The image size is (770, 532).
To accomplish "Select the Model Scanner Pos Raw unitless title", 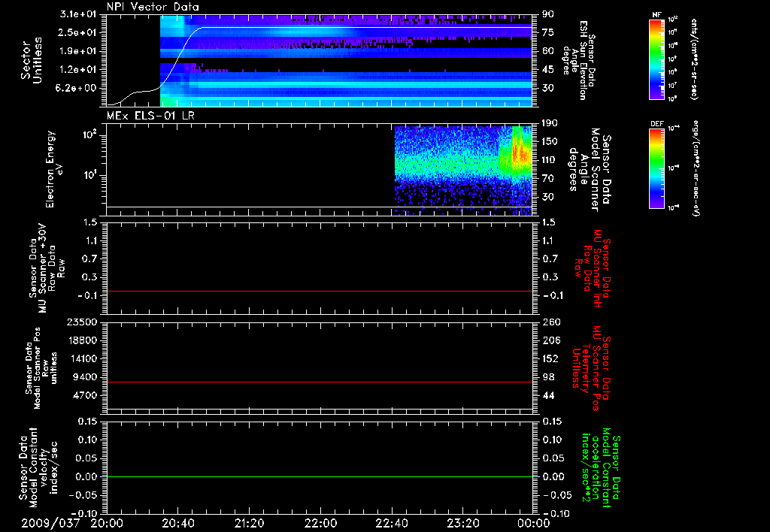I will (41, 368).
